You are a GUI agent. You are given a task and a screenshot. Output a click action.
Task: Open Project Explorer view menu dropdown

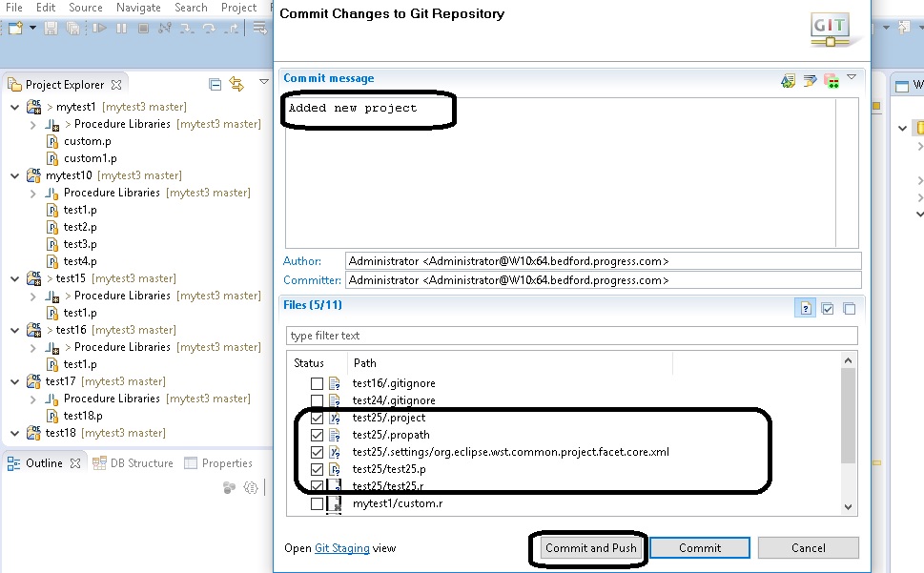pyautogui.click(x=264, y=83)
